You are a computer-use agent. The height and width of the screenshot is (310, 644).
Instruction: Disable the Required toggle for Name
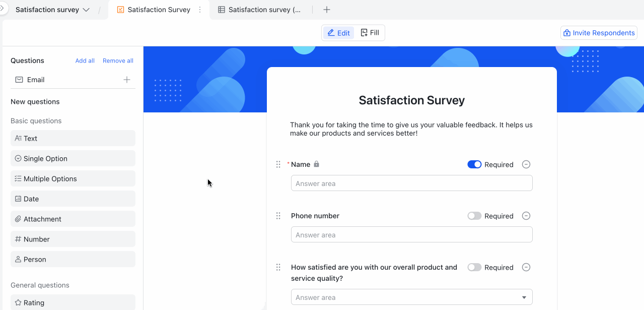[474, 164]
